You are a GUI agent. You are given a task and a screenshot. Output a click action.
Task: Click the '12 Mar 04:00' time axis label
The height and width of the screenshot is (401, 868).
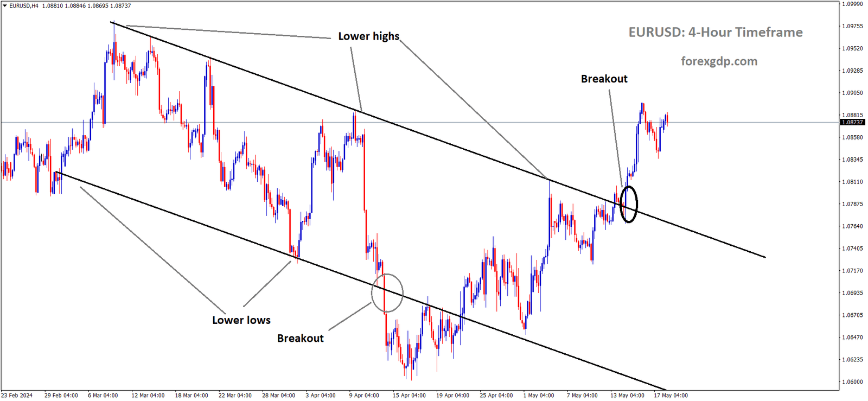pos(148,396)
